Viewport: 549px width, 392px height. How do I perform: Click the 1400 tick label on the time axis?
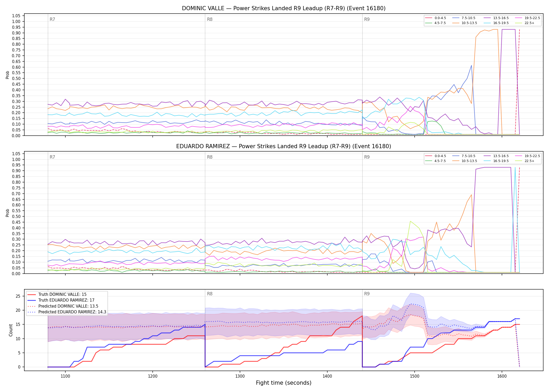click(x=327, y=376)
